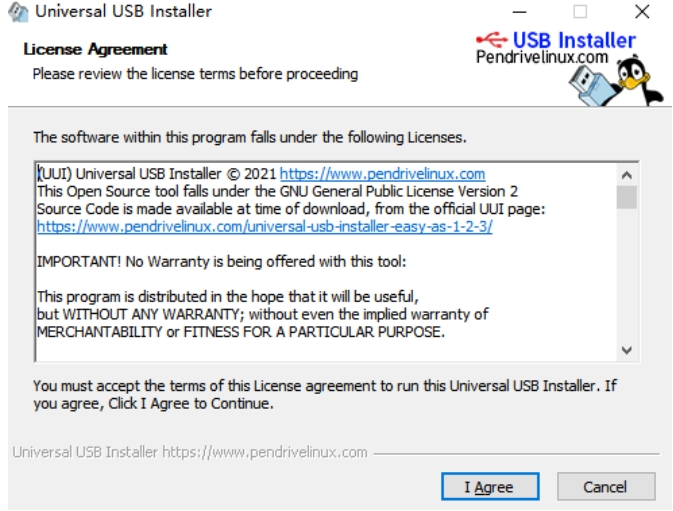This screenshot has width=673, height=511.
Task: Click the disabled maximize window button
Action: click(580, 12)
